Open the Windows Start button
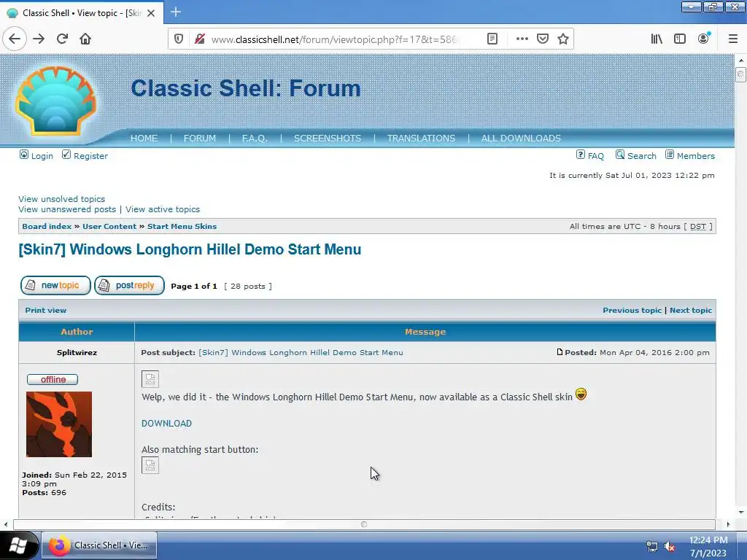The image size is (747, 560). (18, 545)
